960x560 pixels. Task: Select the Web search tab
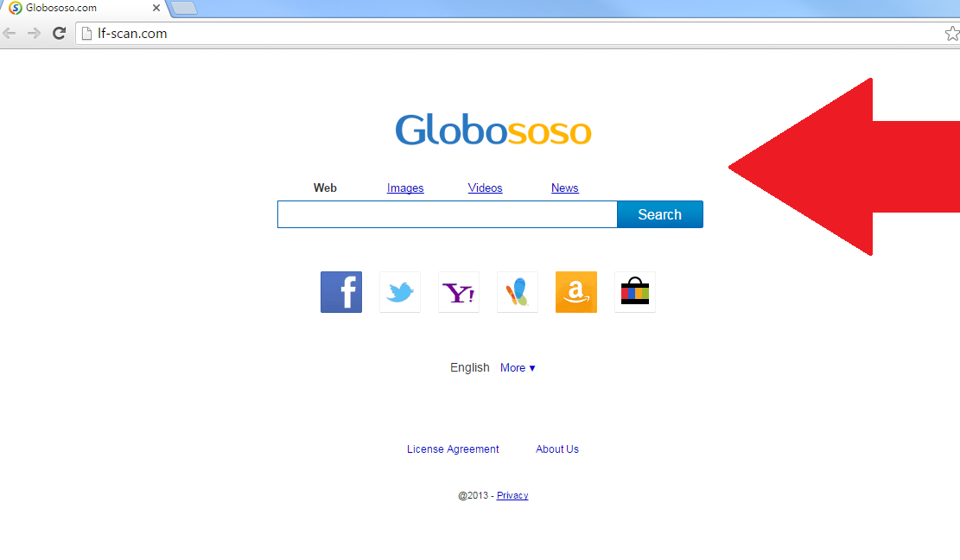[325, 188]
